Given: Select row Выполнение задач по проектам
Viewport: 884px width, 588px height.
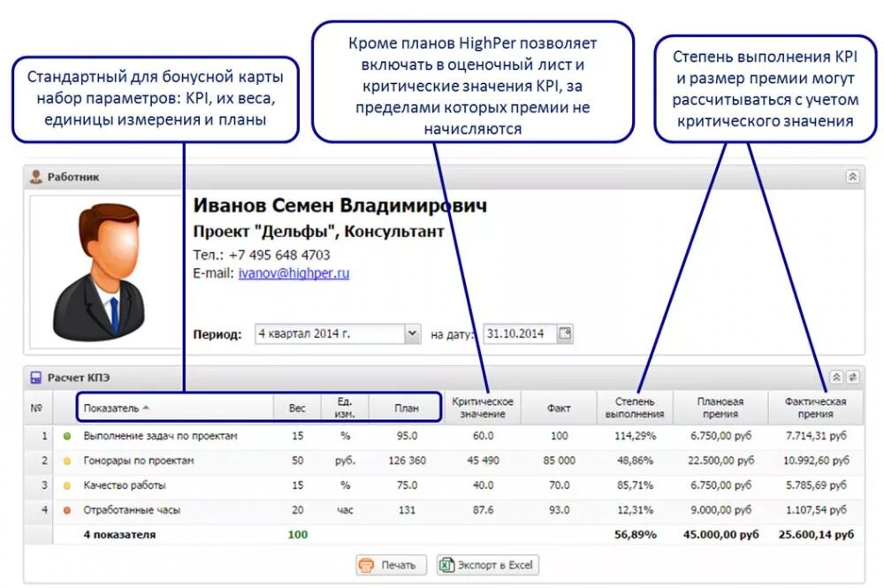Looking at the screenshot, I should (444, 436).
